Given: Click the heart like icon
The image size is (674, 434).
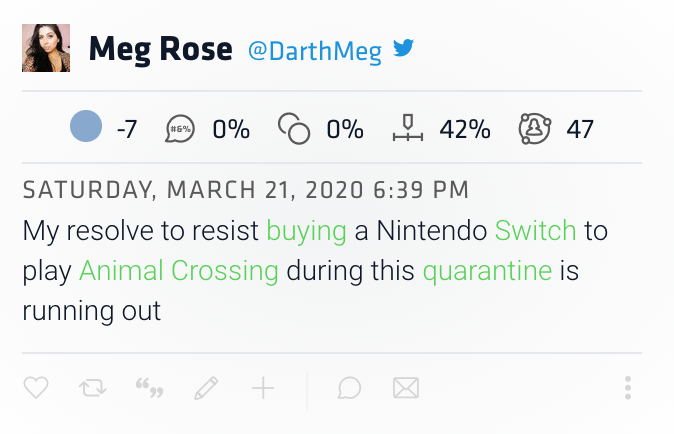Looking at the screenshot, I should point(36,388).
